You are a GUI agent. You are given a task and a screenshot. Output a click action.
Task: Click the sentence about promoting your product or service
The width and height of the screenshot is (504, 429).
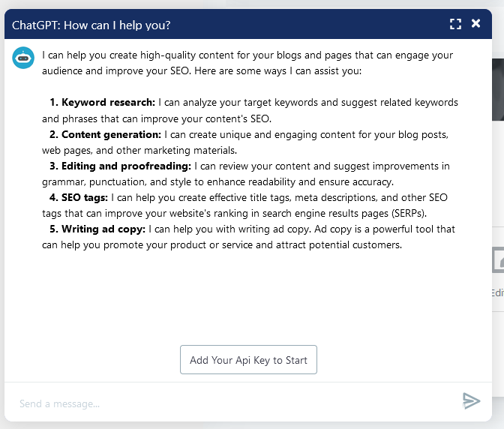pos(225,244)
